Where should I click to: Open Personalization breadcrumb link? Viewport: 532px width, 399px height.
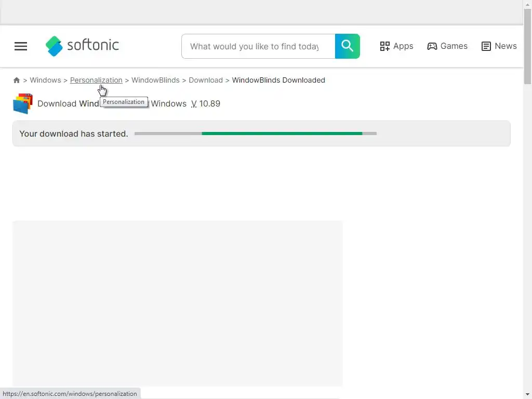tap(96, 80)
